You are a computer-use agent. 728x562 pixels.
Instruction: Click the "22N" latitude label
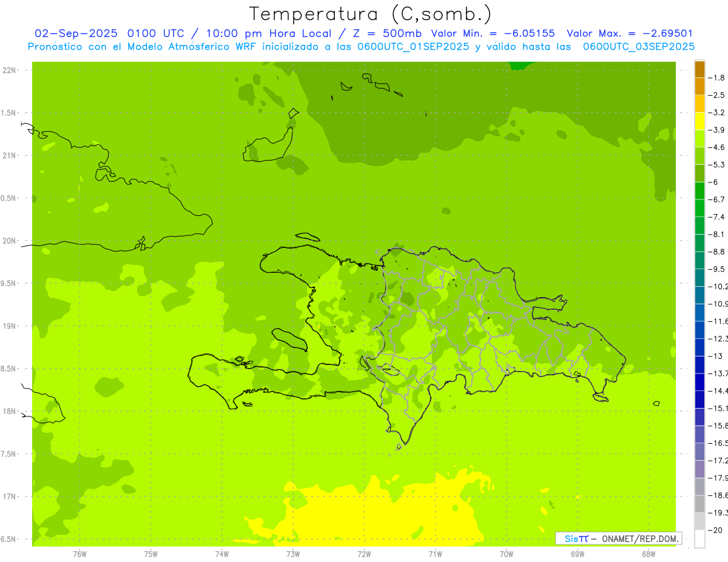tap(10, 70)
